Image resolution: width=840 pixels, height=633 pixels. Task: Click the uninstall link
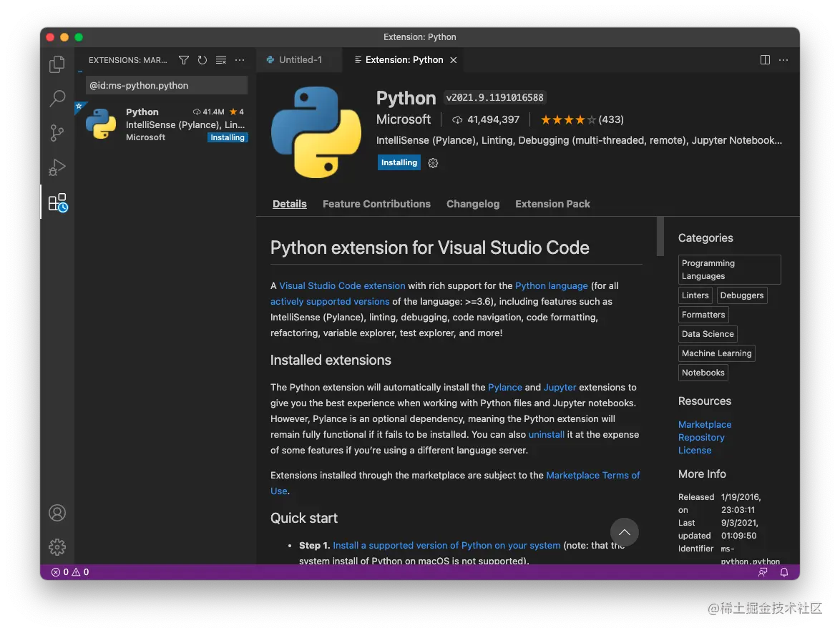pos(546,434)
